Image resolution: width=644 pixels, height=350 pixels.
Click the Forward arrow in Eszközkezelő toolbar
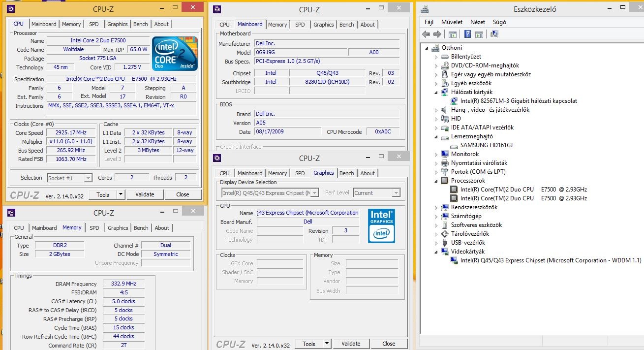click(x=437, y=34)
